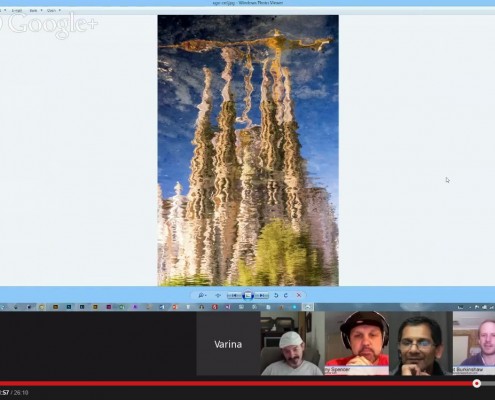Select the active Photo Viewer taskbar button

click(x=308, y=307)
